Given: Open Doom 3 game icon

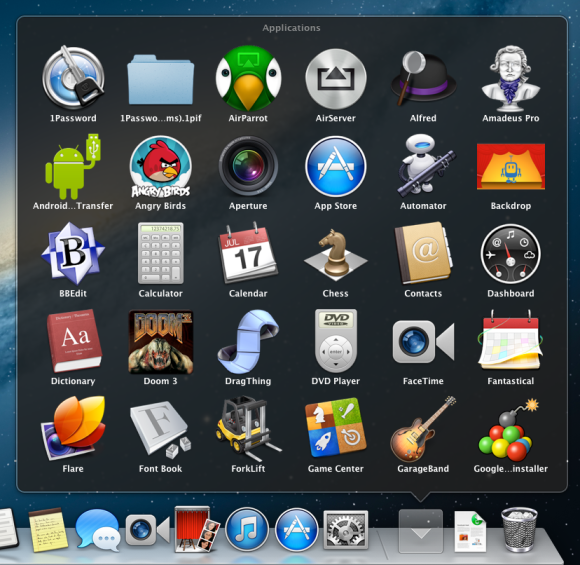Looking at the screenshot, I should tap(161, 342).
